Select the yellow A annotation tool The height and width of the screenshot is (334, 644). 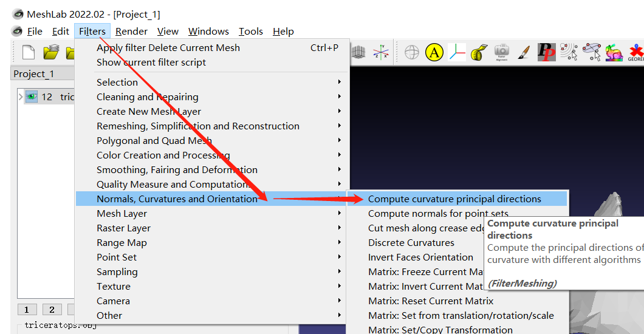point(434,52)
